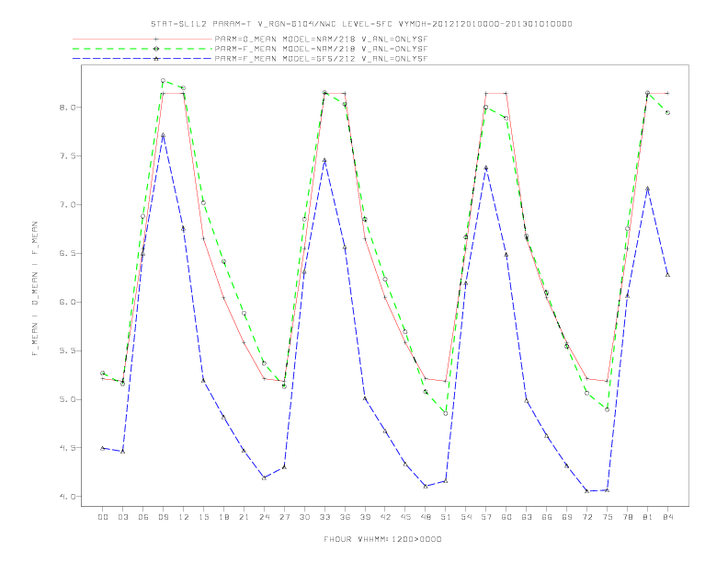The height and width of the screenshot is (563, 728).
Task: Click x-axis tick label 63
Action: tap(527, 517)
